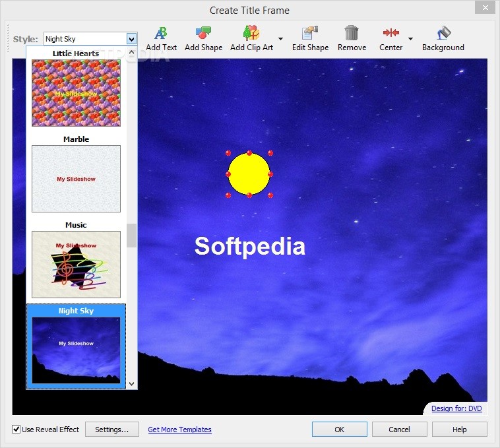
Task: Click the Center alignment icon
Action: pos(391,32)
